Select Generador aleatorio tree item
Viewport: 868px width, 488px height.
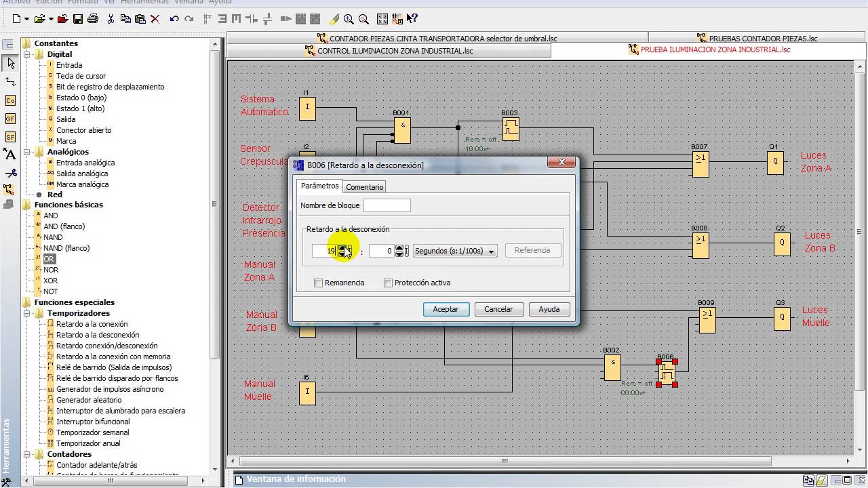point(89,400)
